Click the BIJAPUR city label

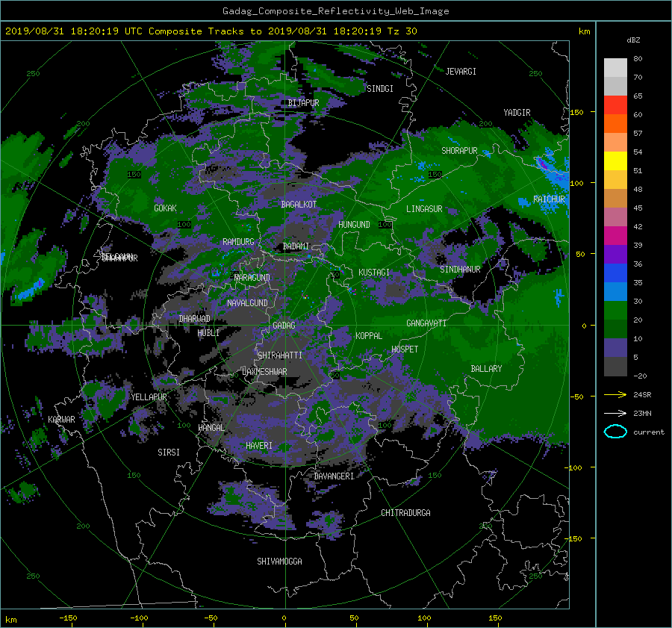(303, 103)
